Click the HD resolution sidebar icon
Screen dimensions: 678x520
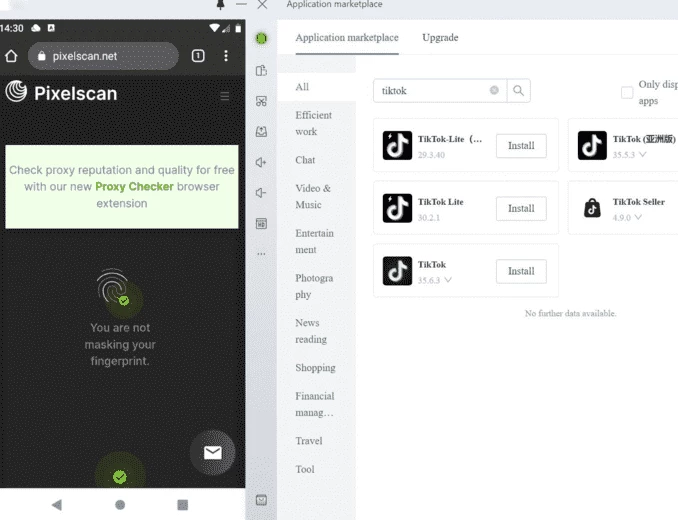pyautogui.click(x=261, y=223)
